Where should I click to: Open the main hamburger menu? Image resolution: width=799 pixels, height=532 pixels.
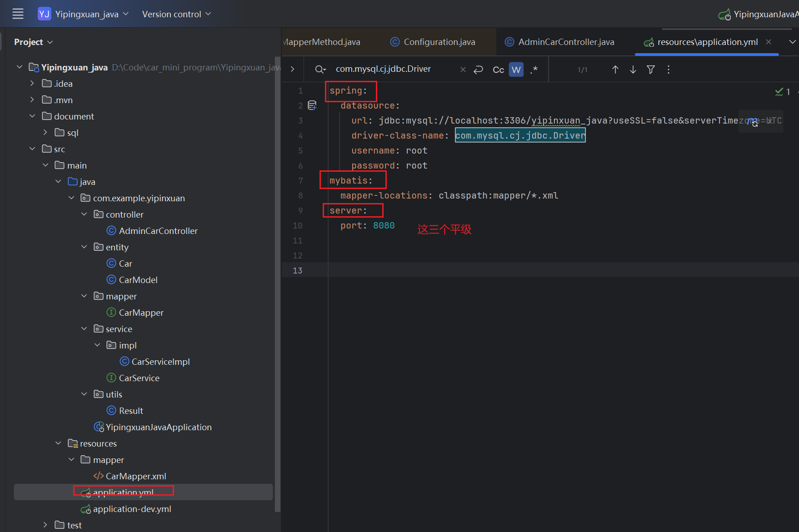[18, 14]
